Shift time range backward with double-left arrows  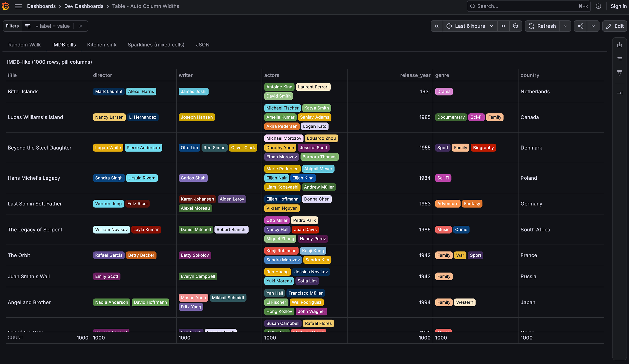(437, 26)
